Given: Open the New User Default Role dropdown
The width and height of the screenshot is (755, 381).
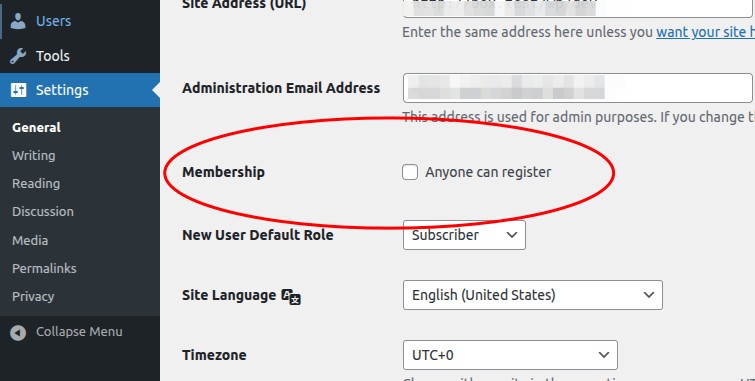Looking at the screenshot, I should 464,235.
